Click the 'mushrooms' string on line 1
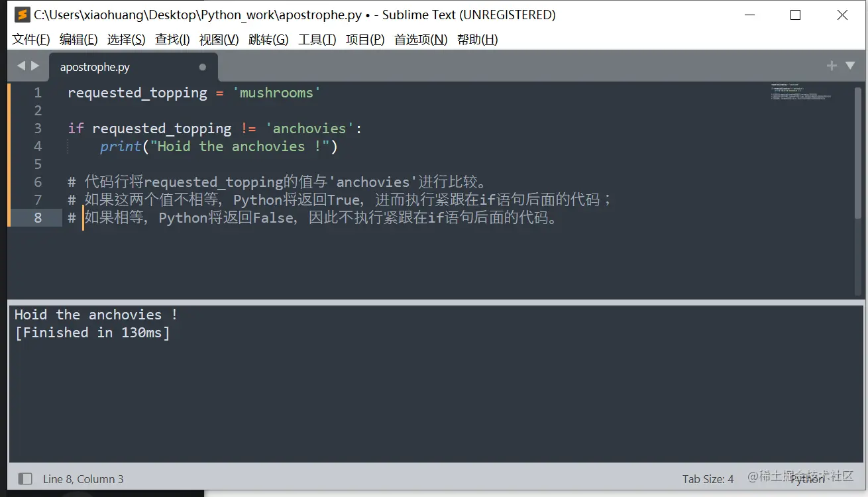The width and height of the screenshot is (868, 497). [x=276, y=93]
